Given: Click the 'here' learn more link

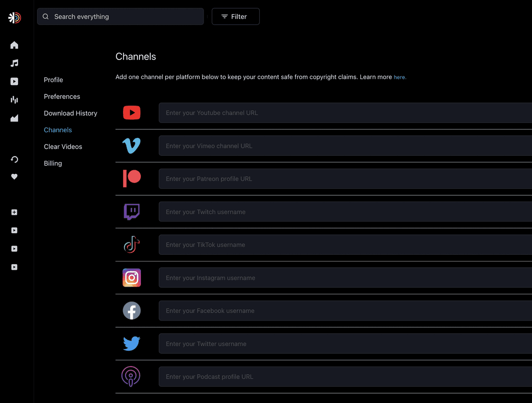Looking at the screenshot, I should coord(400,76).
